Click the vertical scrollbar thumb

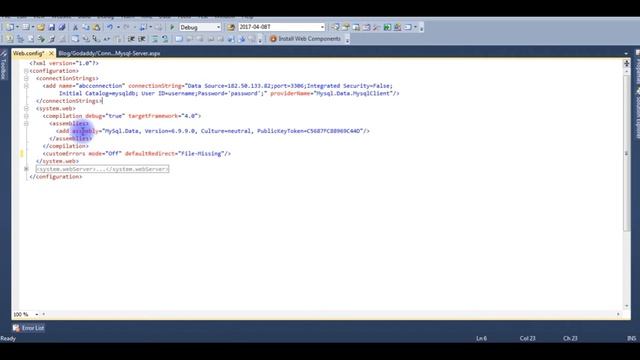tap(627, 153)
